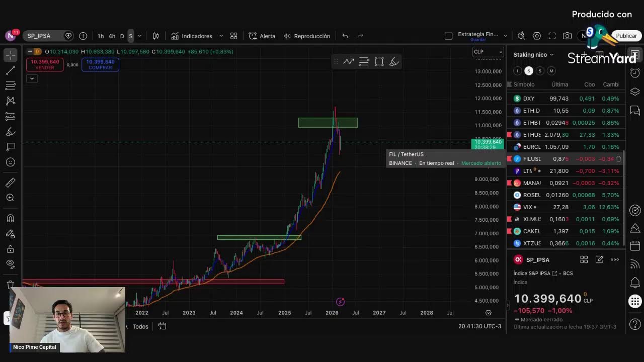This screenshot has height=362, width=644.
Task: Expand the timeframe interval dropdown
Action: [x=140, y=36]
